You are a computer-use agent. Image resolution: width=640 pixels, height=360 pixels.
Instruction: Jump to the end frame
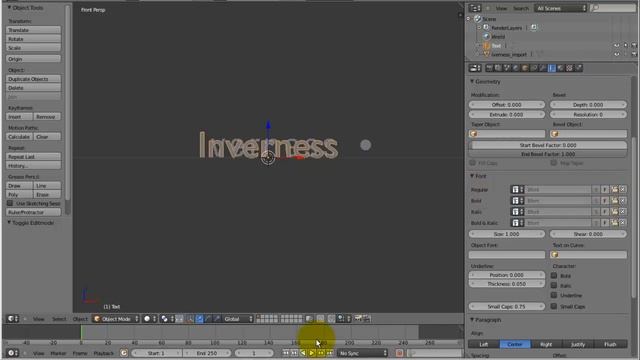pos(329,353)
